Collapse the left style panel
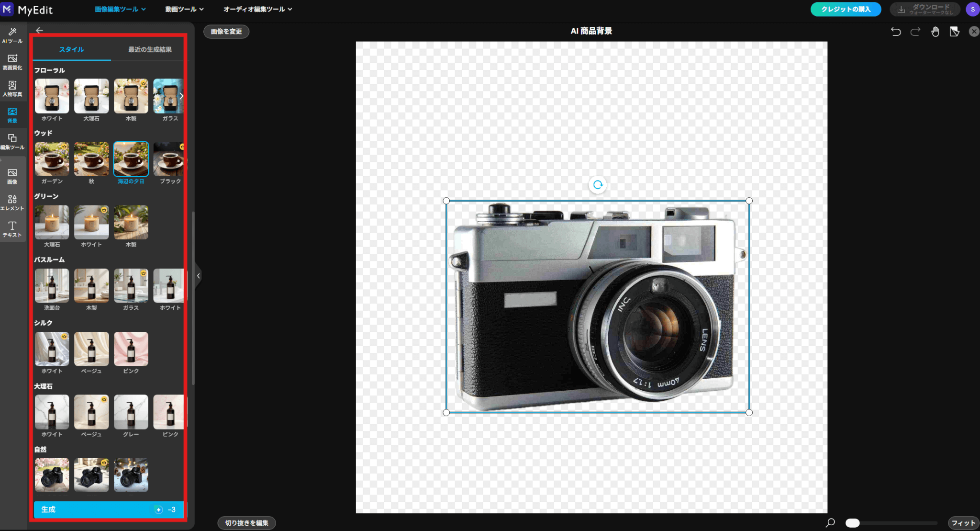The height and width of the screenshot is (531, 980). click(x=198, y=276)
